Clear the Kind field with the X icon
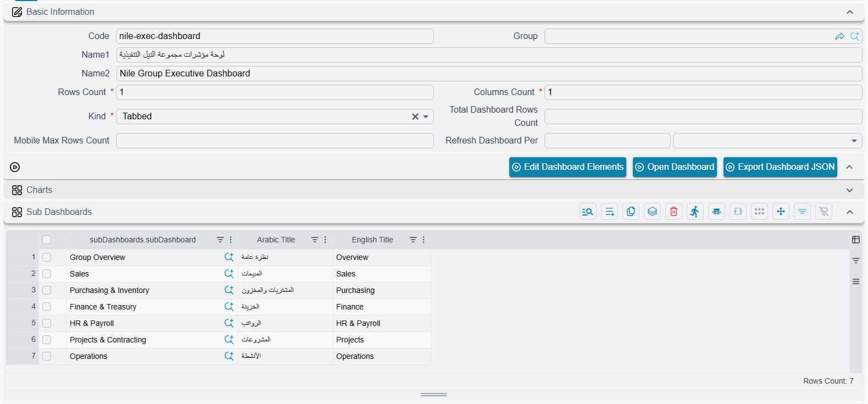The width and height of the screenshot is (868, 404). pyautogui.click(x=415, y=117)
